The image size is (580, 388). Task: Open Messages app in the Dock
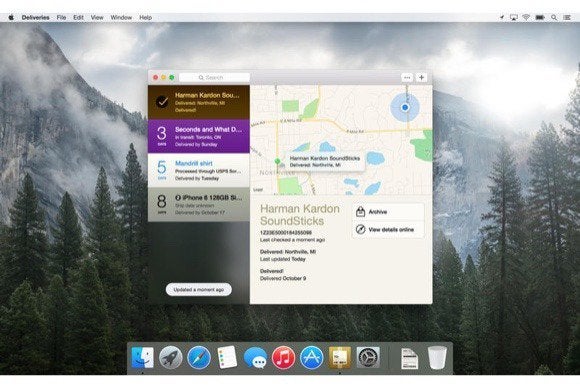(x=255, y=358)
